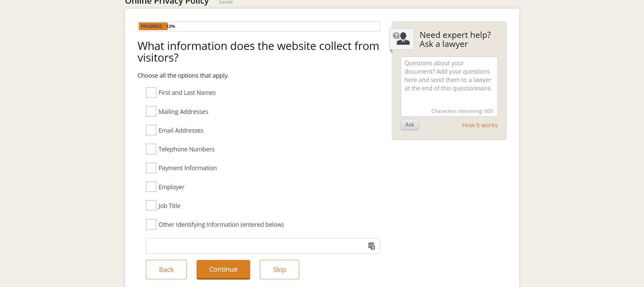Screen dimensions: 644x287
Task: Click the Email Addresses label text
Action: tap(181, 131)
